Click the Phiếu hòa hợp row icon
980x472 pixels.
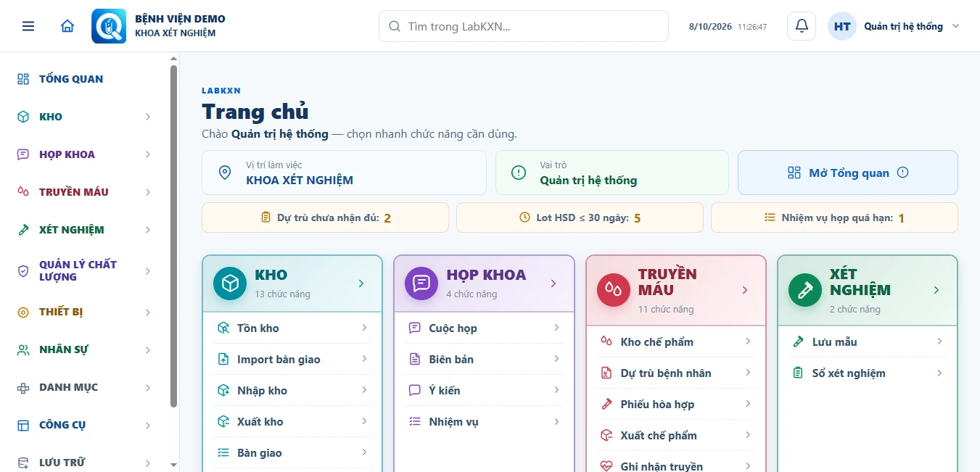(606, 405)
